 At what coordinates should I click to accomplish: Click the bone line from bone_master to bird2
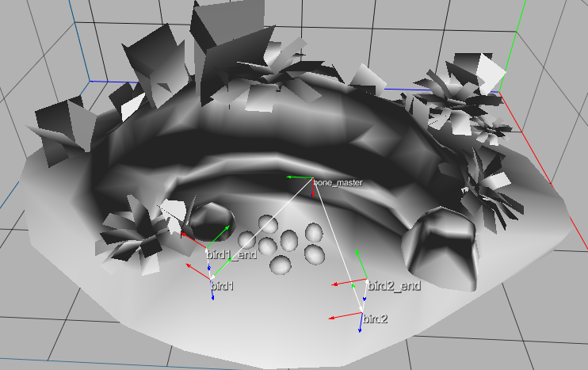pyautogui.click(x=338, y=244)
